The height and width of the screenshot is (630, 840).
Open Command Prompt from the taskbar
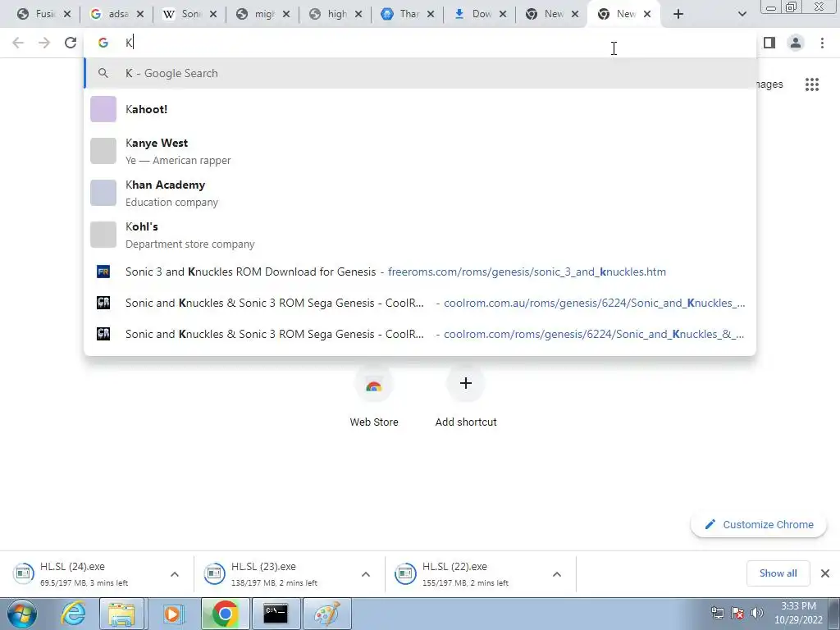[276, 614]
